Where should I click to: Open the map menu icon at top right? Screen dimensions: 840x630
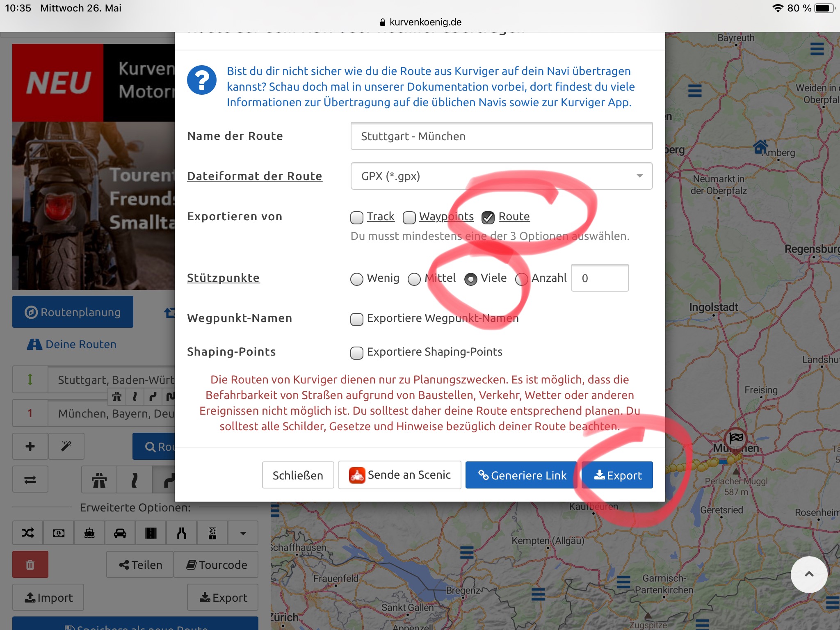coord(817,49)
